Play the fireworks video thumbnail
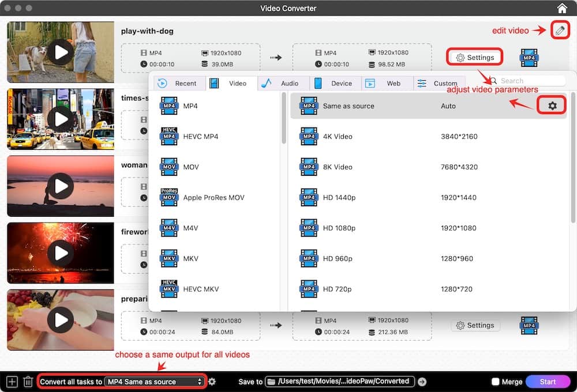This screenshot has width=577, height=392. click(x=61, y=253)
